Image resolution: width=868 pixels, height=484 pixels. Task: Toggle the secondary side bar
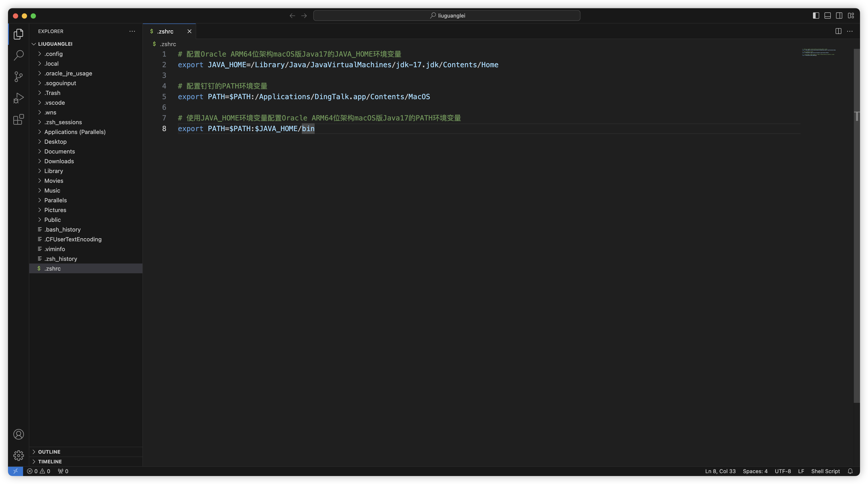tap(839, 16)
